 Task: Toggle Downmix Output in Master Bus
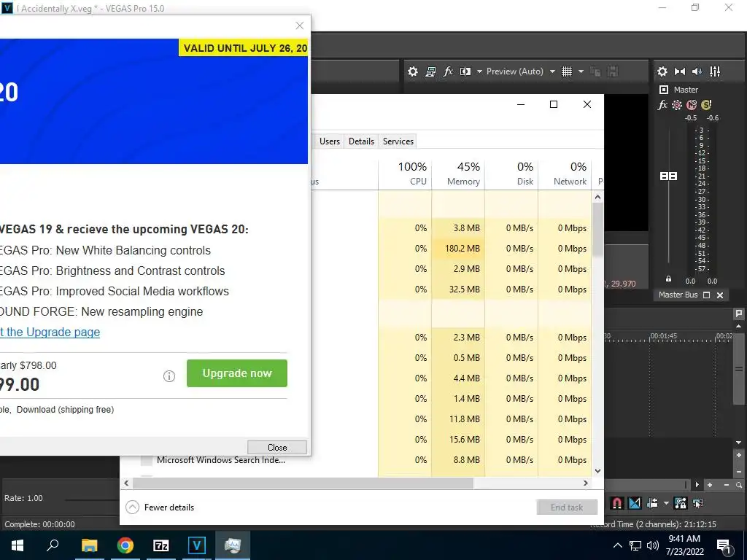(x=680, y=71)
